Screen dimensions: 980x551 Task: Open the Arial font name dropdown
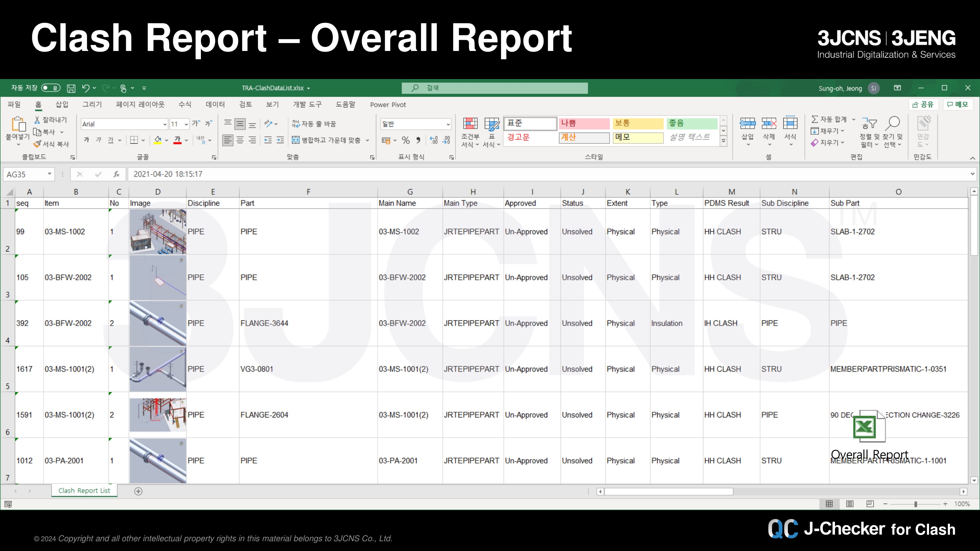165,124
